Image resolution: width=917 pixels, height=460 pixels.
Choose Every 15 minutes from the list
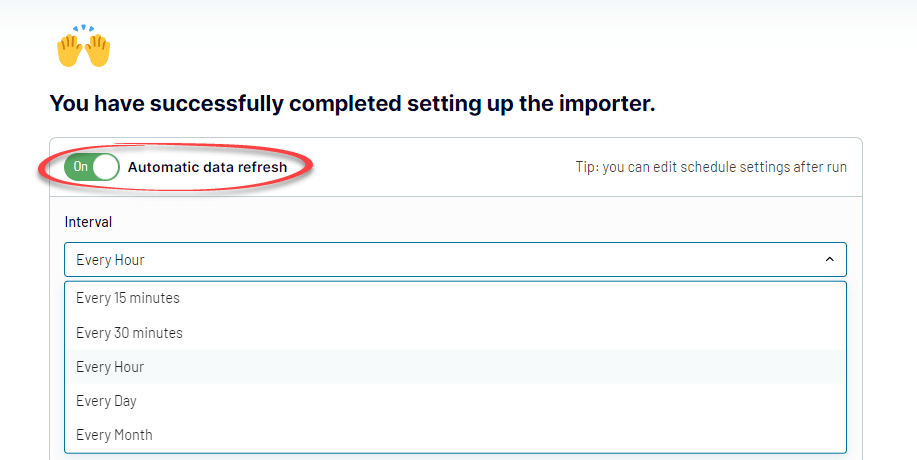(x=455, y=298)
